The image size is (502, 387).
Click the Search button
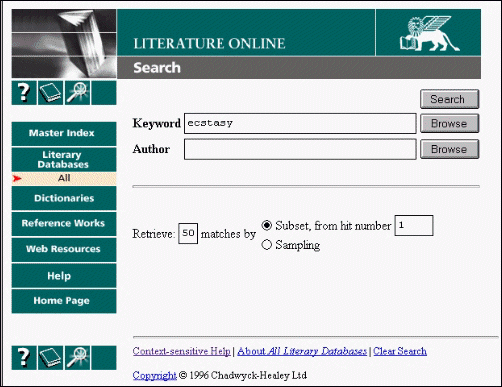(449, 99)
